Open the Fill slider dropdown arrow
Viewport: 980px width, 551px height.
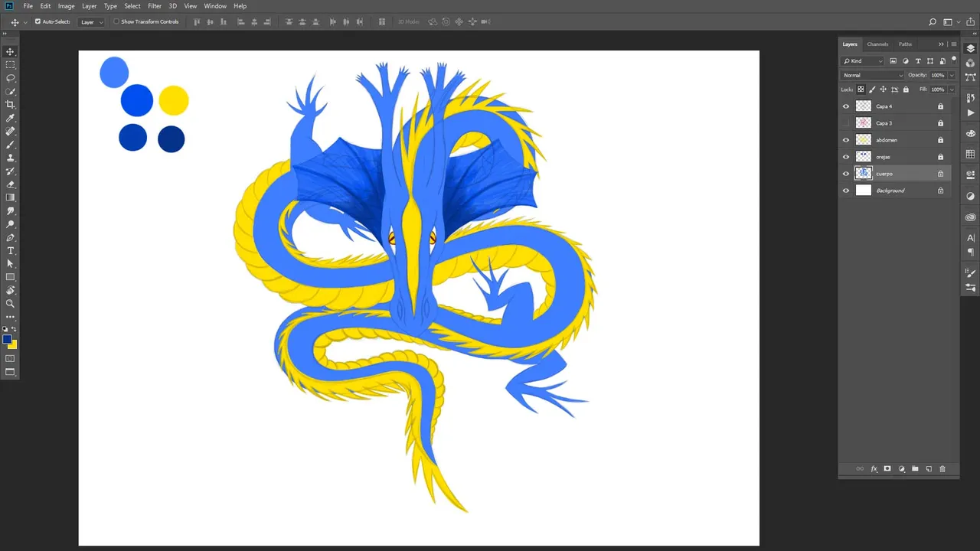[952, 90]
